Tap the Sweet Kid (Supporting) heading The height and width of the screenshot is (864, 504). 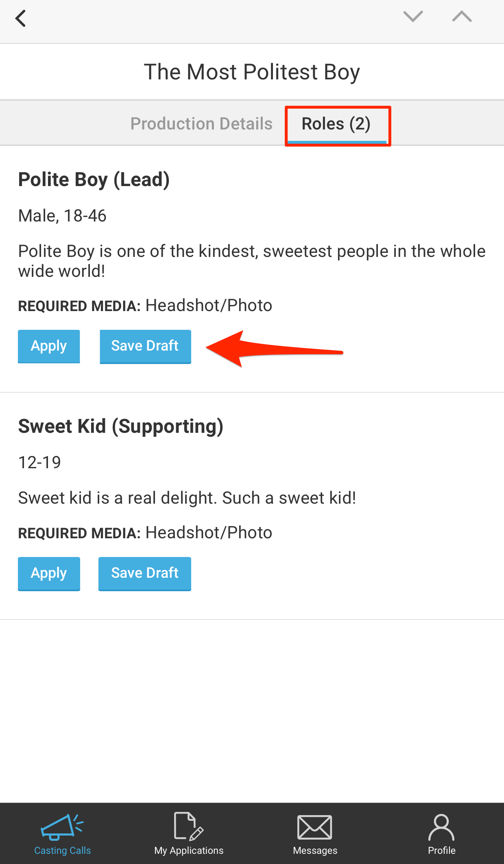(121, 426)
